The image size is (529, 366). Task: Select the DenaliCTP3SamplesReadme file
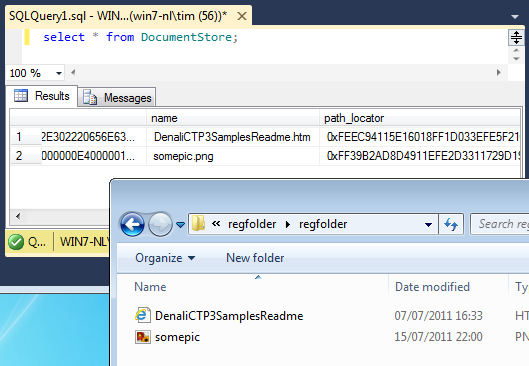coord(229,316)
